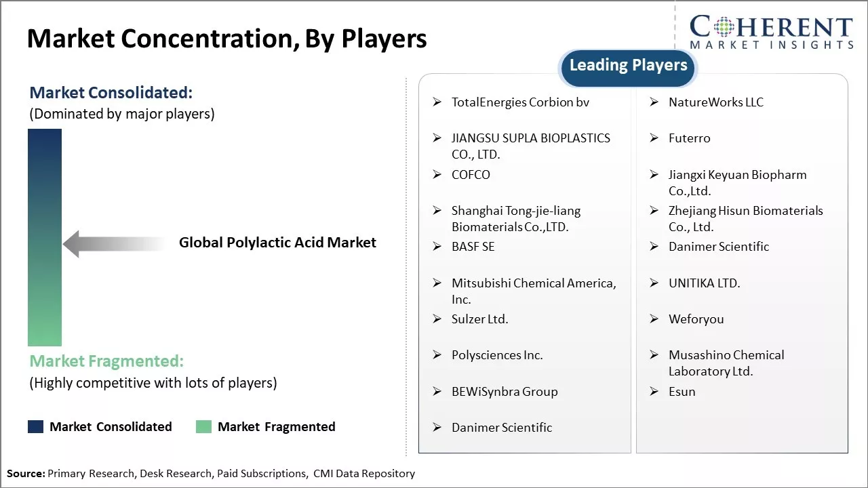
Task: Click the arrow bullet beside TotalEnergies Corbion bv
Action: click(437, 102)
